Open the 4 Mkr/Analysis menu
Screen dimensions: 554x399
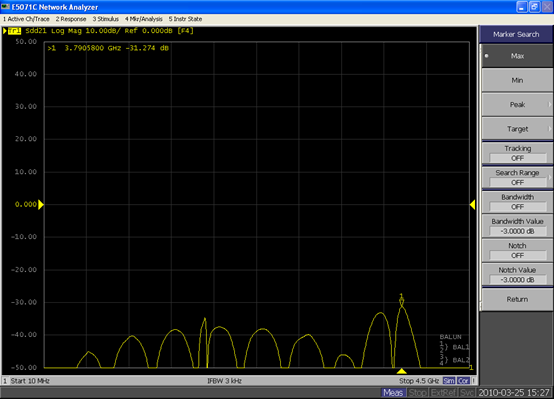click(x=143, y=19)
